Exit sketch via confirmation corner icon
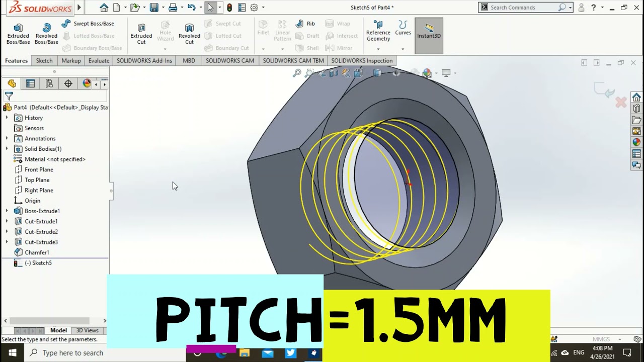Viewport: 644px width, 362px height. click(604, 90)
